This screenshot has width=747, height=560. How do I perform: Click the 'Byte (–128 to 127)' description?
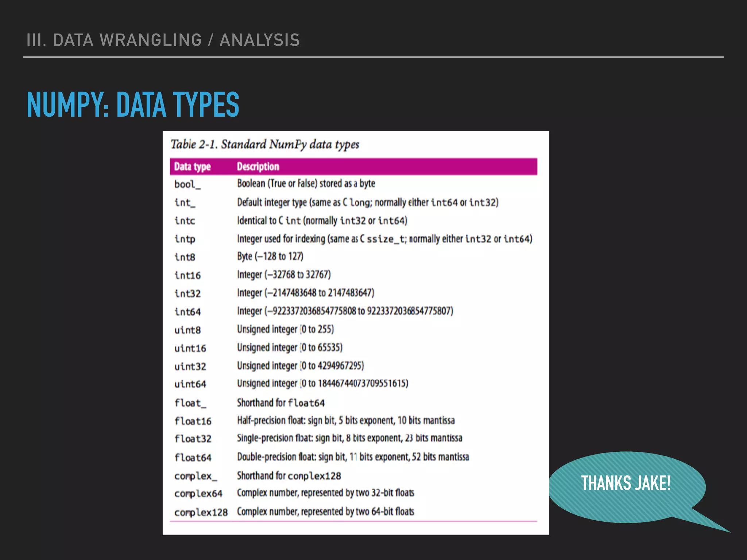(270, 256)
